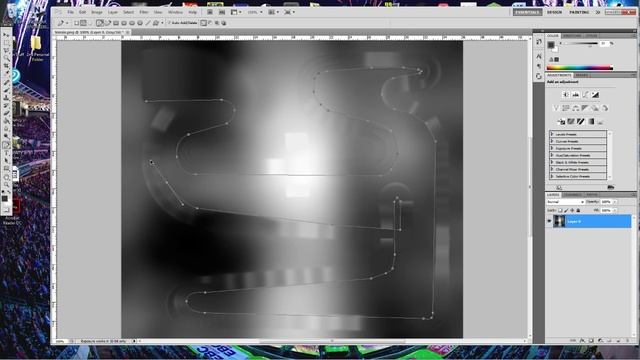Add a Brightness/Contrast adjustment

[x=566, y=95]
